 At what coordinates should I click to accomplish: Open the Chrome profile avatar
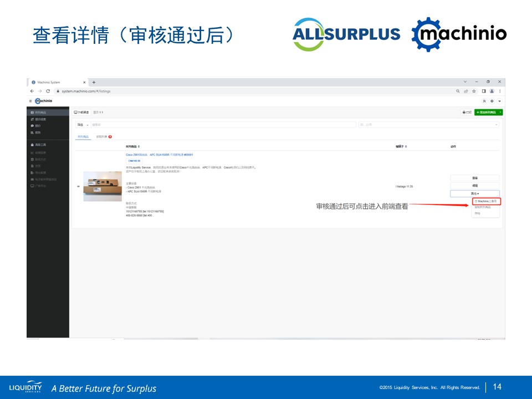(x=492, y=91)
